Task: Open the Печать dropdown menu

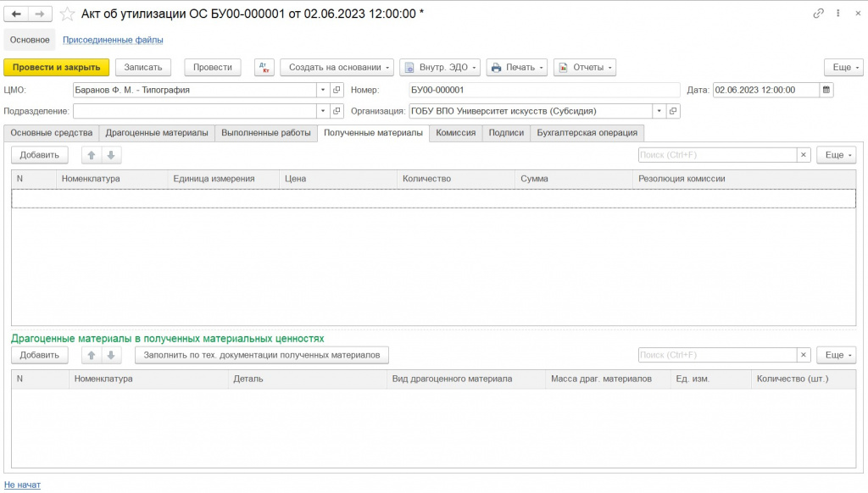Action: [517, 68]
